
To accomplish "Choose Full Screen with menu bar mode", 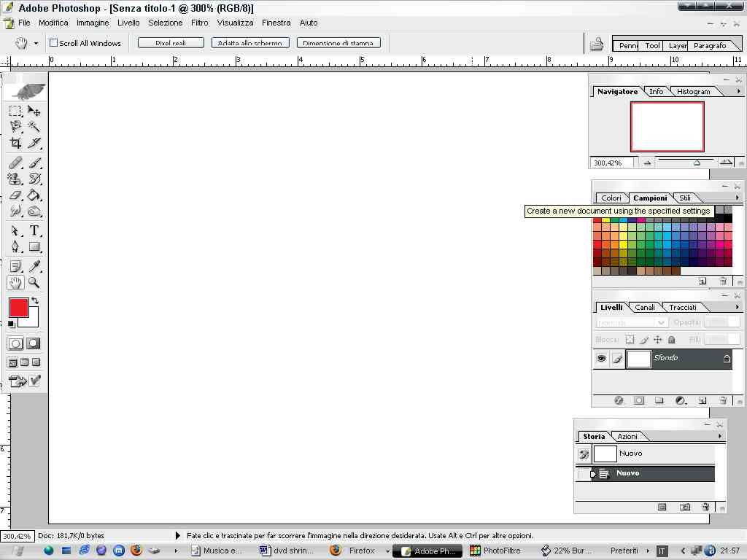I will tap(24, 362).
